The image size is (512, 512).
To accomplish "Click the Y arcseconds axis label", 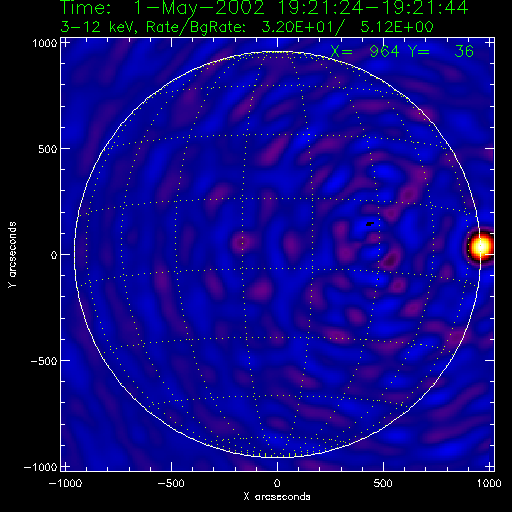I will point(12,254).
